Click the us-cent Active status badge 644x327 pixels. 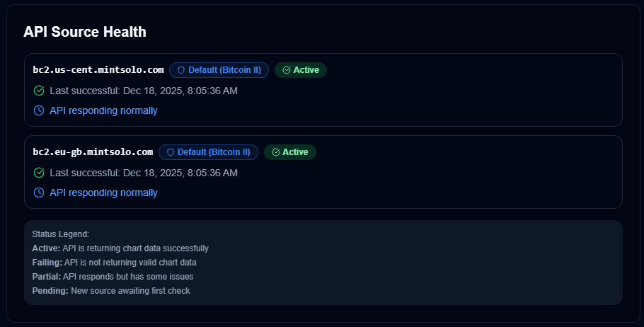pyautogui.click(x=301, y=70)
